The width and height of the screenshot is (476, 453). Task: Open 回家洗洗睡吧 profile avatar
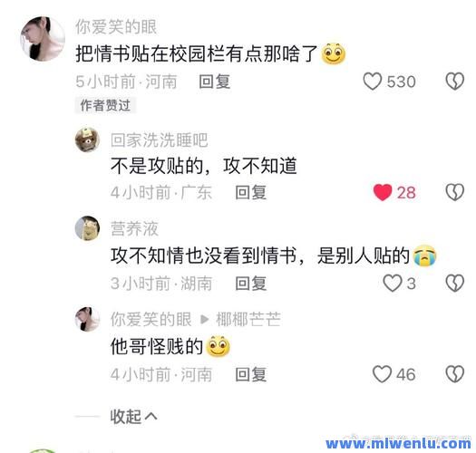(87, 140)
